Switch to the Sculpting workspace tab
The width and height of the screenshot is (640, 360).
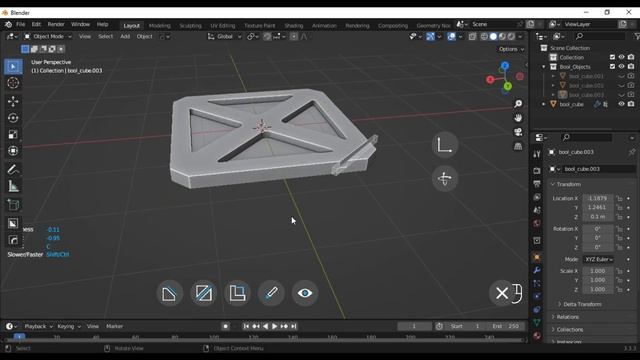click(x=190, y=26)
